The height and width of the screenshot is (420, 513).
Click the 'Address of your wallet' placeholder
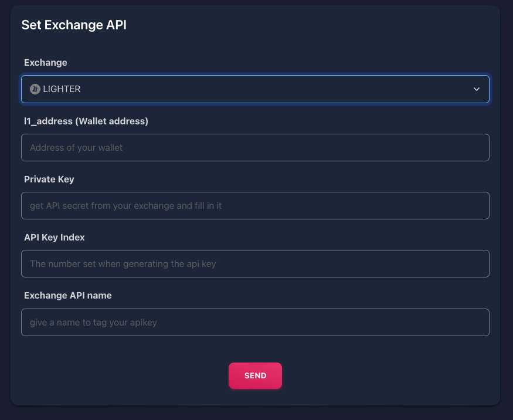click(x=76, y=148)
